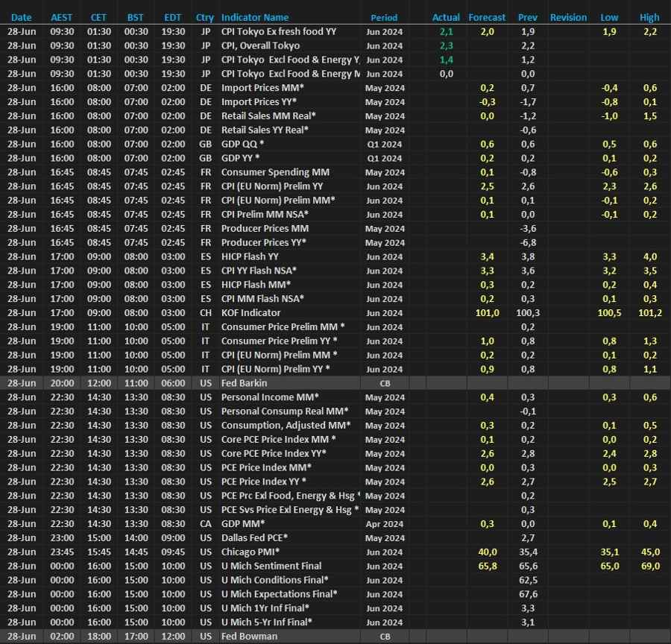The image size is (671, 644).
Task: Select HICP Flash YY indicator
Action: pos(250,256)
